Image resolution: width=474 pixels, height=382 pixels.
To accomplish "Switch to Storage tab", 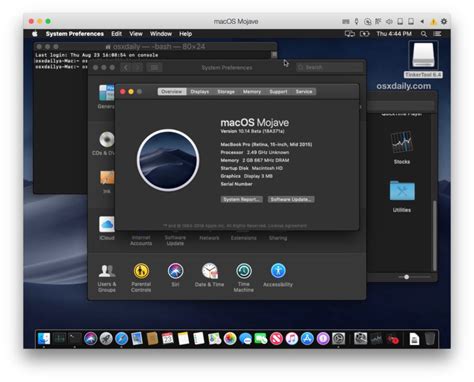I will coord(226,92).
